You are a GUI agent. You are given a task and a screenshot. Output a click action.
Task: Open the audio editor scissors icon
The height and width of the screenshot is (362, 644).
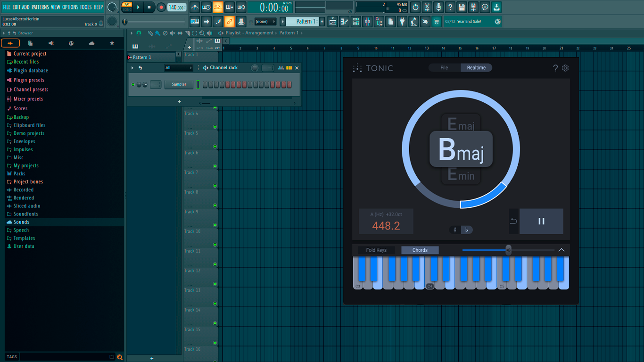427,7
